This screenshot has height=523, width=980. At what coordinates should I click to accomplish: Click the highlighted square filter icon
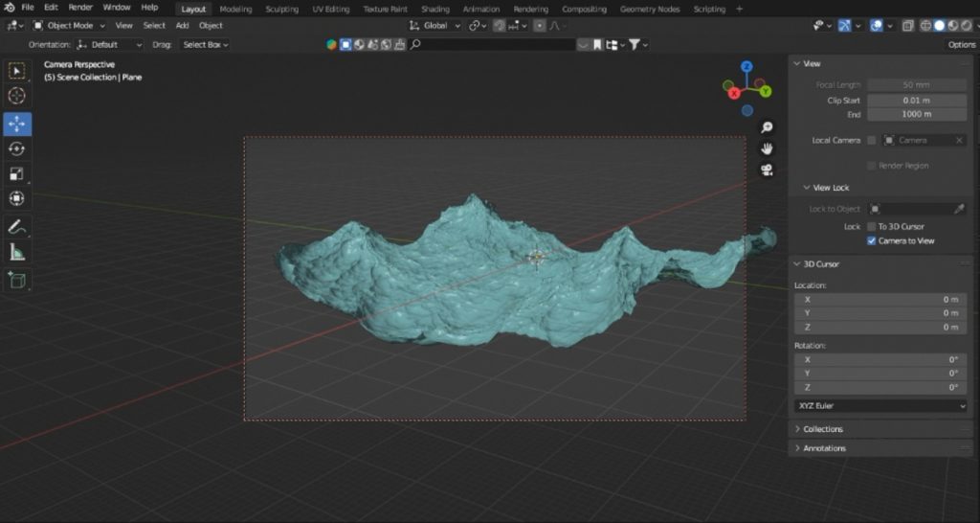click(345, 44)
